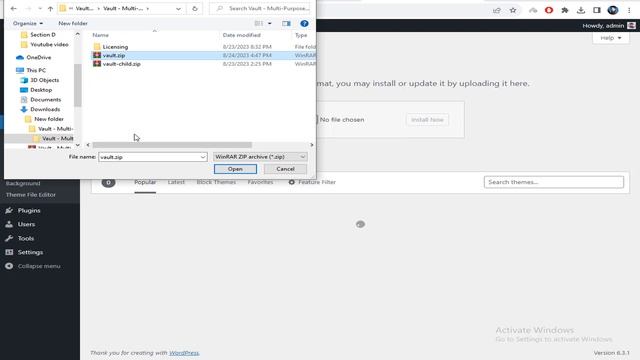Open Theme File Editor submenu item
The width and height of the screenshot is (640, 360).
tap(31, 195)
